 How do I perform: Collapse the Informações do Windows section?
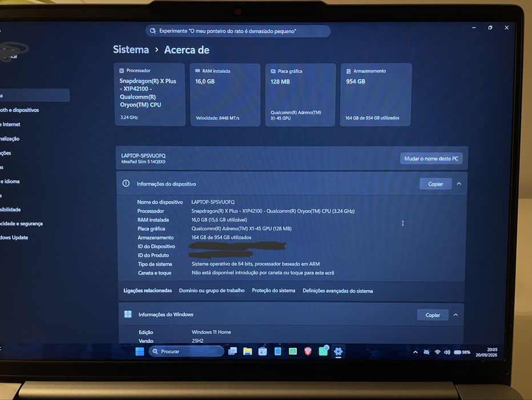pos(456,315)
